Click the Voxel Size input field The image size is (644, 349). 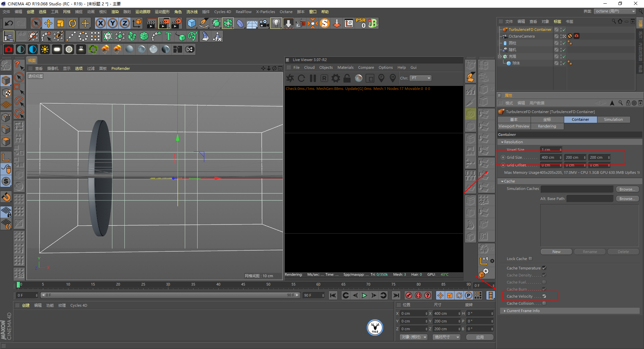coord(551,149)
